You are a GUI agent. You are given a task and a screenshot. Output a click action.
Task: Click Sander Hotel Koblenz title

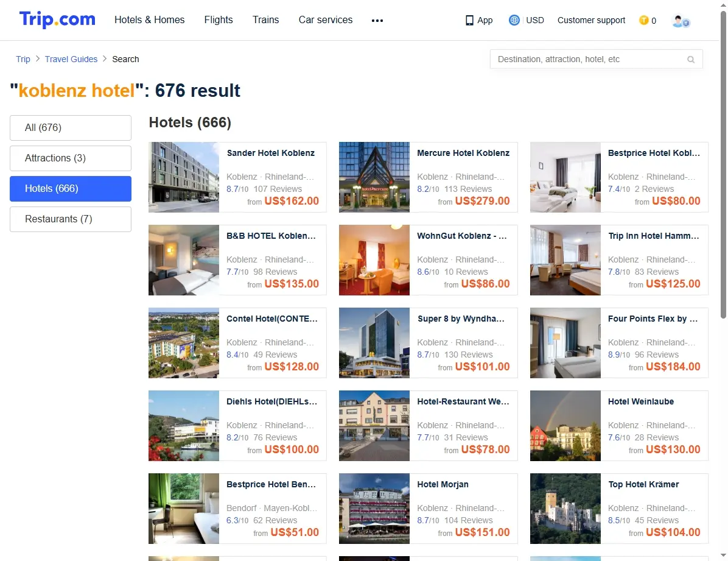[x=271, y=153]
